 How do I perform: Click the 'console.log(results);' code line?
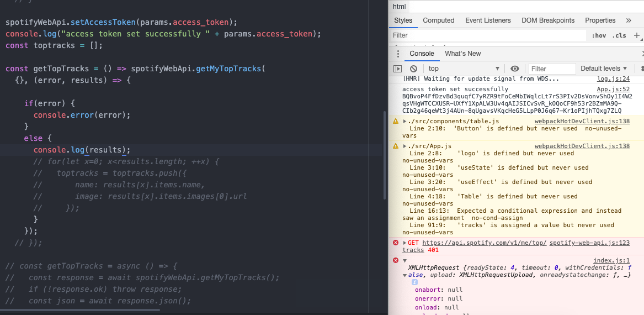[x=82, y=150]
